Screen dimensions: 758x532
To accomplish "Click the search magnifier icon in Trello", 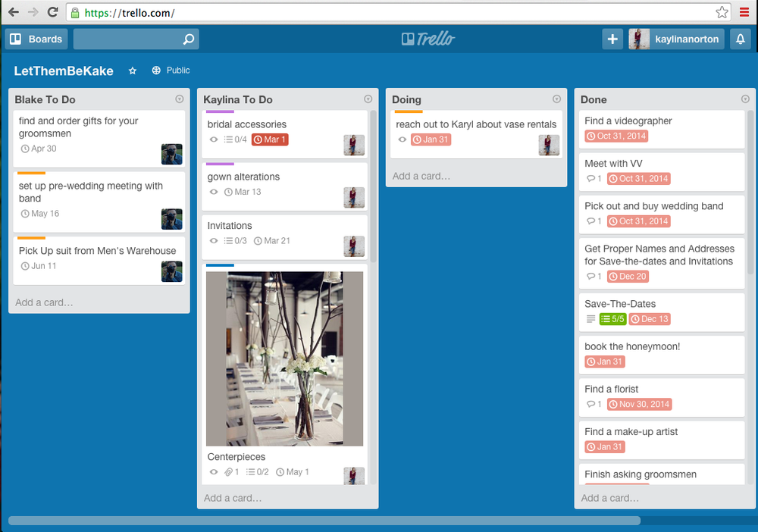I will 189,39.
